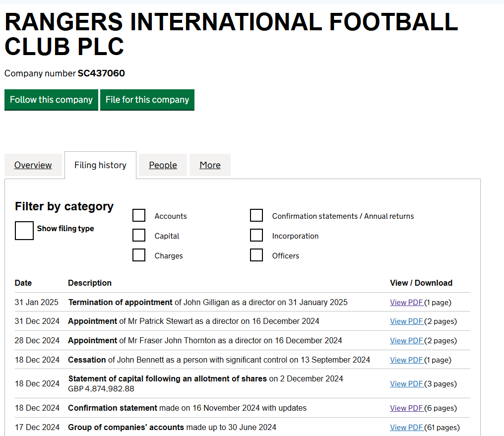The height and width of the screenshot is (436, 504).
Task: Select the Filing history tab
Action: point(100,165)
